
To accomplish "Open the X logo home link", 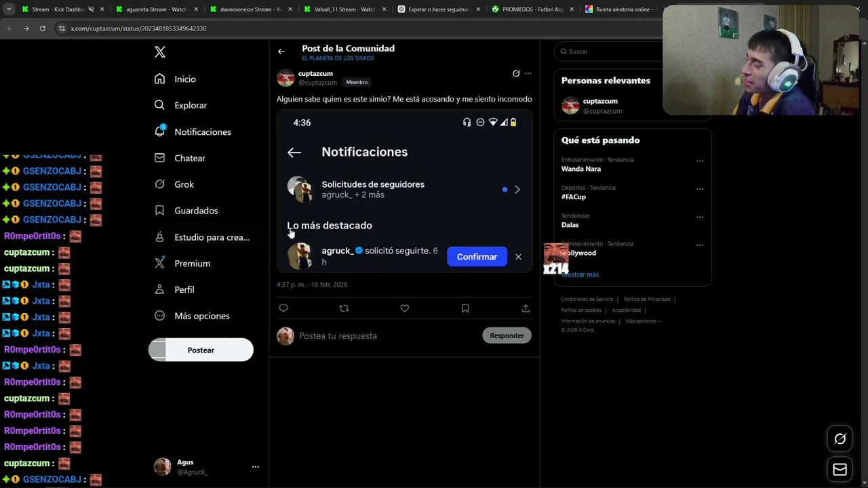I will (x=159, y=52).
